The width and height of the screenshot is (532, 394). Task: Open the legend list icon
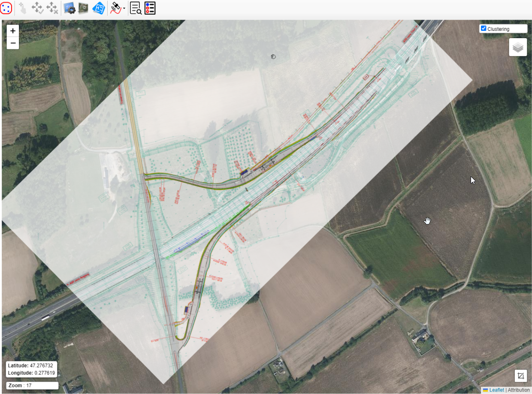(150, 8)
